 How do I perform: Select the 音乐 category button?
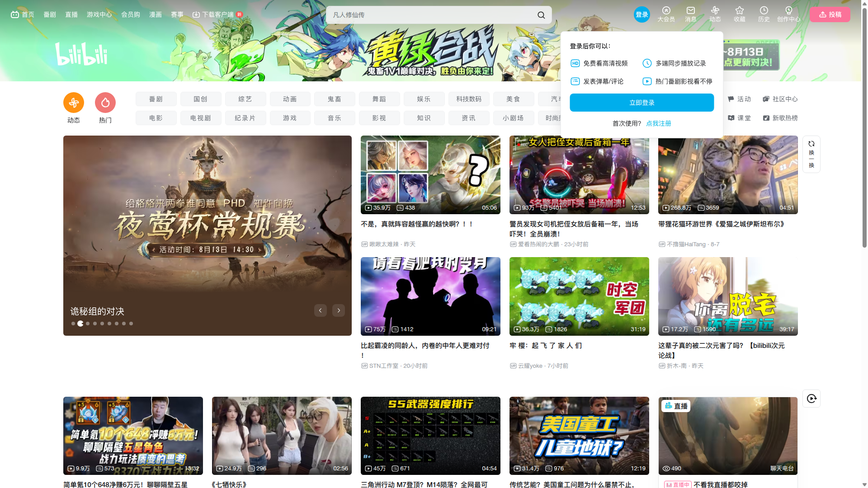point(335,118)
